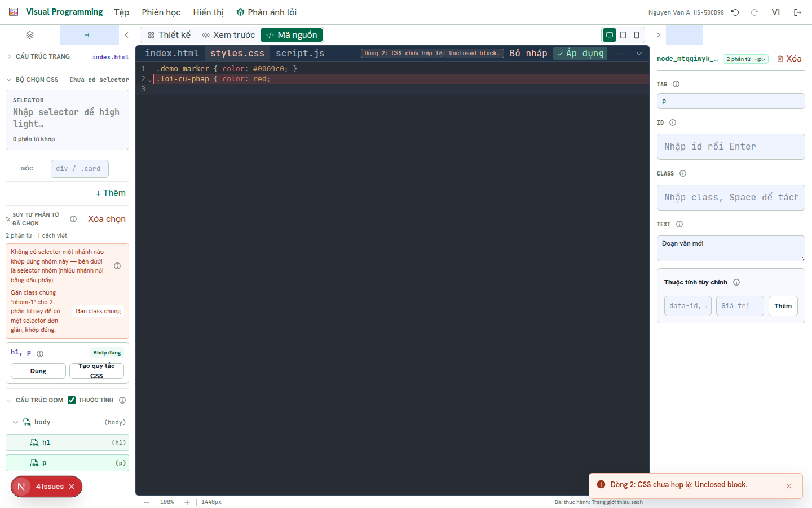Click the undo icon
Image resolution: width=812 pixels, height=508 pixels.
[735, 12]
